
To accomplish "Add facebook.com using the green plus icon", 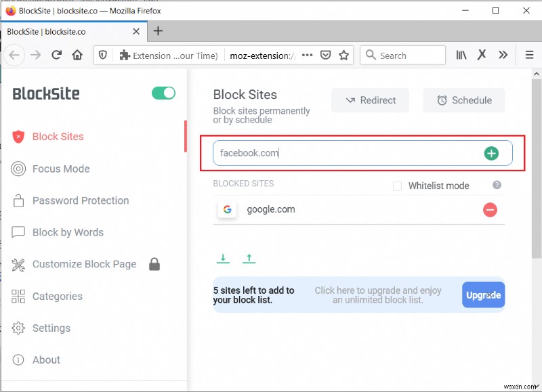I will click(x=491, y=153).
